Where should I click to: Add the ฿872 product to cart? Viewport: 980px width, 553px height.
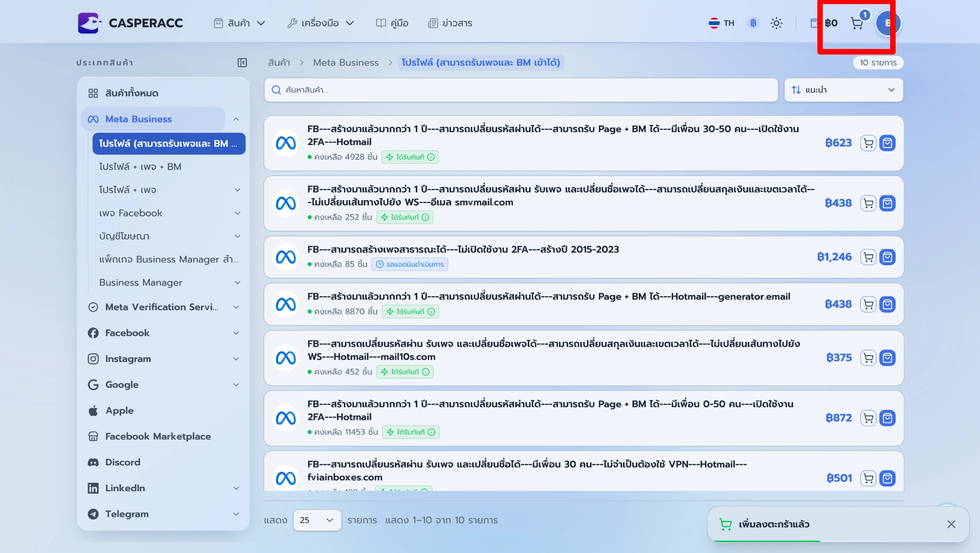[x=868, y=418]
